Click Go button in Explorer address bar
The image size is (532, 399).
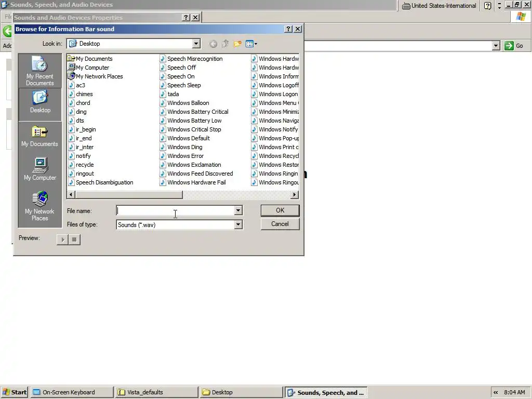514,46
